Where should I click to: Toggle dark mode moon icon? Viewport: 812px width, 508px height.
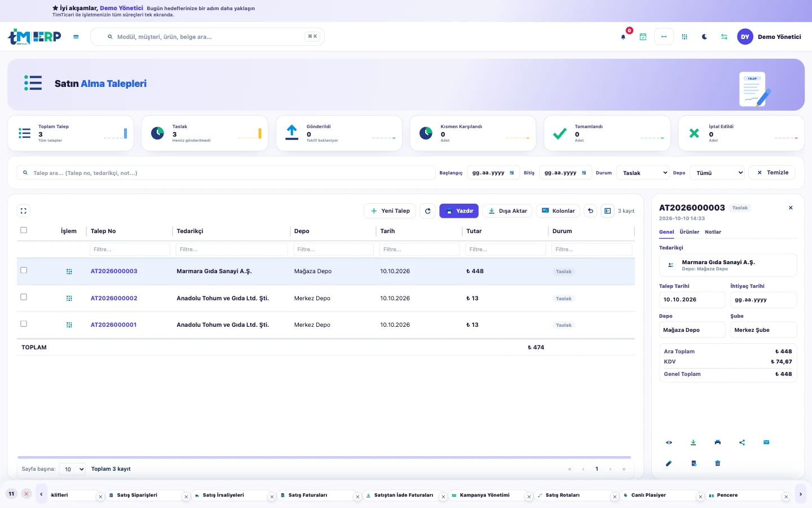point(704,37)
